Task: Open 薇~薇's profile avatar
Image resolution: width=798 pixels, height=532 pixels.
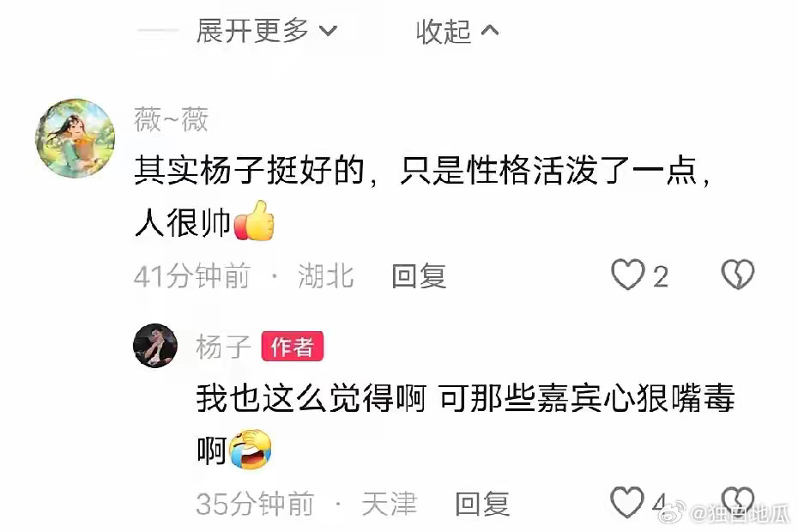Action: click(x=76, y=138)
